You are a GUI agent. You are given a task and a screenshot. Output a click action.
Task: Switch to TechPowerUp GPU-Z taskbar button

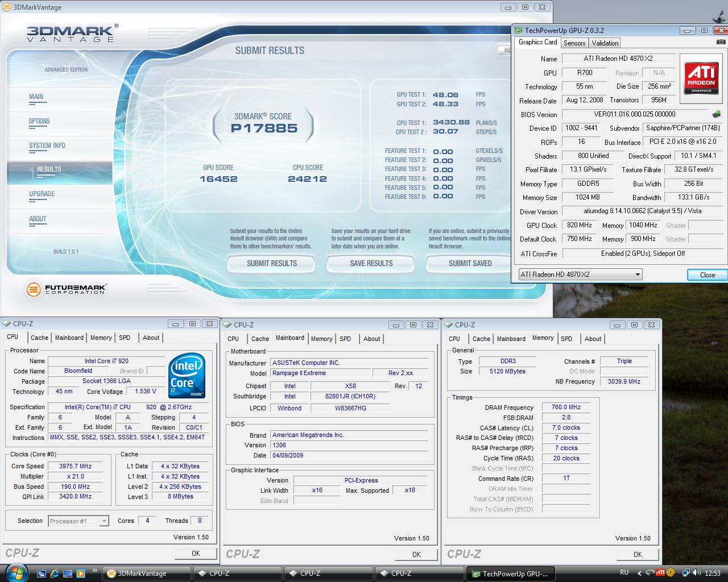(x=510, y=573)
